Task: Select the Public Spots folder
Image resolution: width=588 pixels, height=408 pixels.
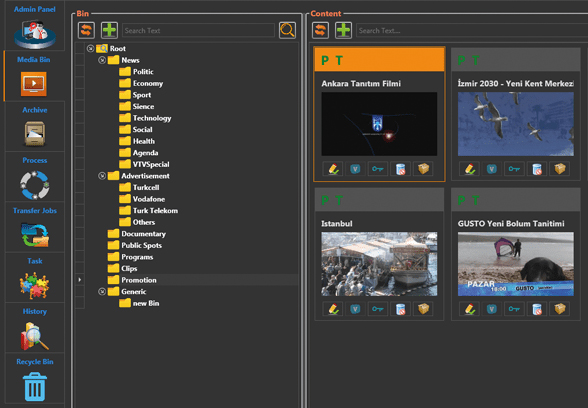Action: pos(135,245)
